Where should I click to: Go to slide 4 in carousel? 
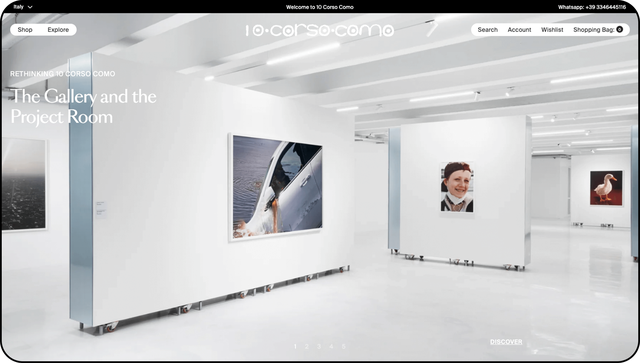[x=331, y=346]
